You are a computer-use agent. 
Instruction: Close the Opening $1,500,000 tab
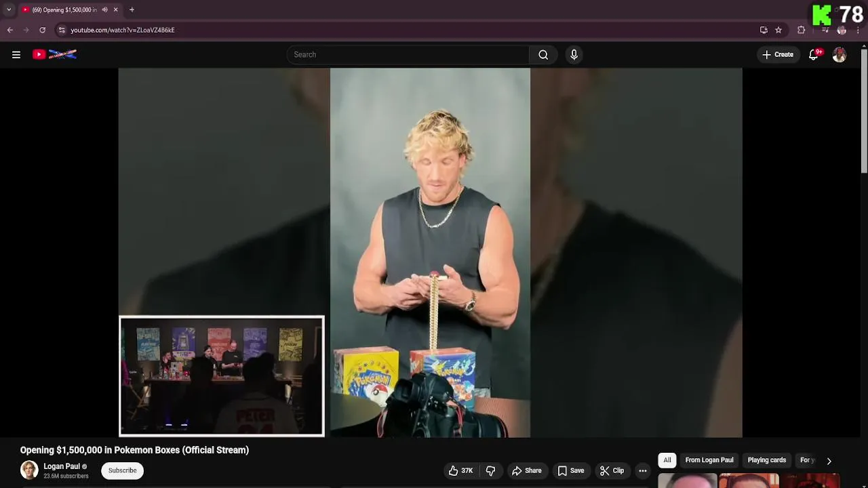click(x=115, y=9)
